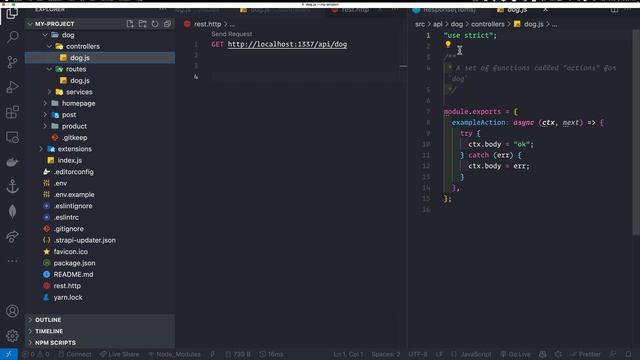Open the Accounts menu icon
Viewport: 640px width, 360px height.
[12, 311]
